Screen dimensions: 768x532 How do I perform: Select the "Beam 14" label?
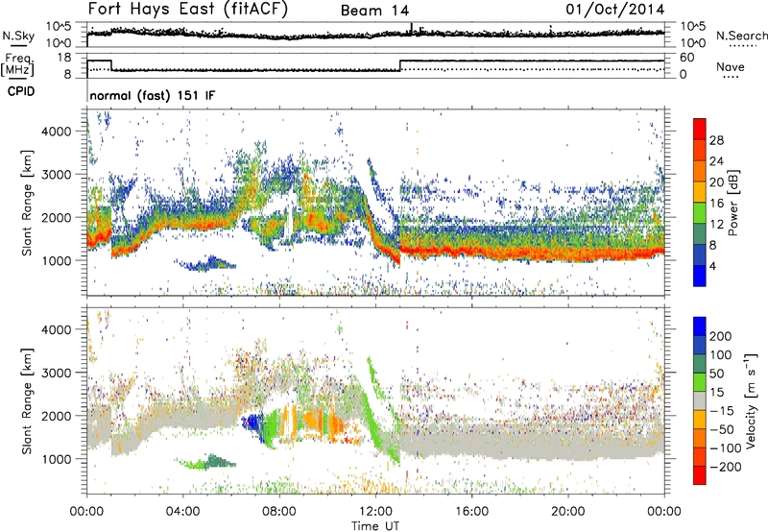374,11
